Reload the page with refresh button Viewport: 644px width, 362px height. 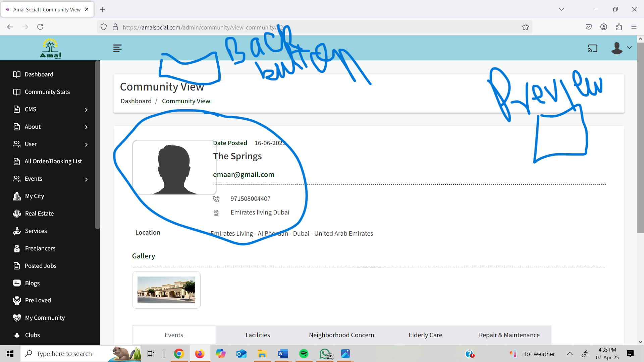tap(40, 27)
